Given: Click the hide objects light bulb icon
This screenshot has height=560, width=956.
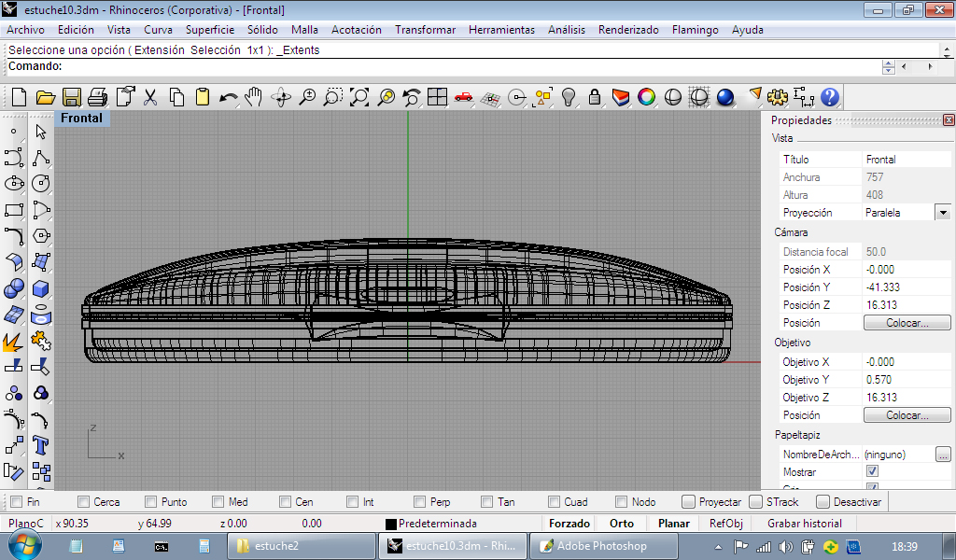Looking at the screenshot, I should 568,97.
